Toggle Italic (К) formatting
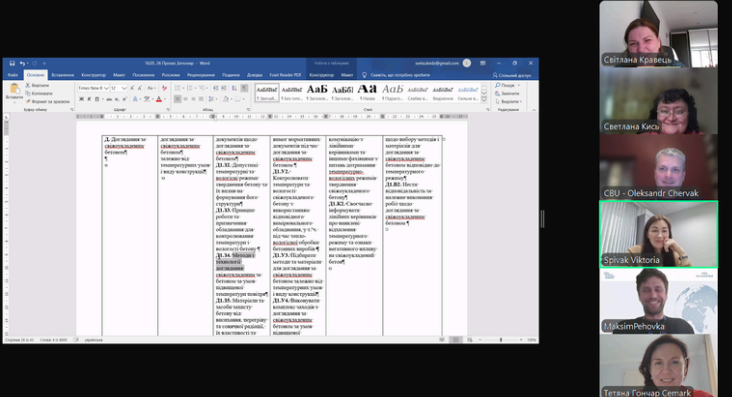The image size is (732, 397). pyautogui.click(x=89, y=99)
